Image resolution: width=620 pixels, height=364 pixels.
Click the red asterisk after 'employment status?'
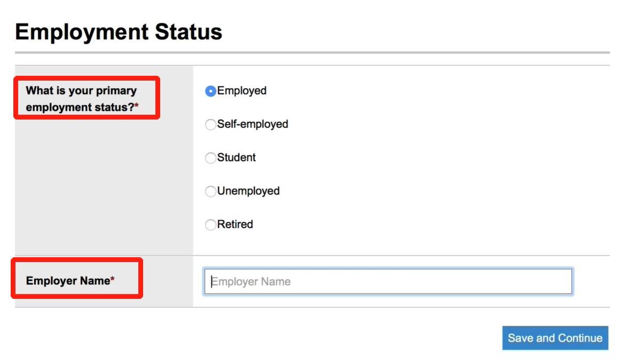coord(137,107)
